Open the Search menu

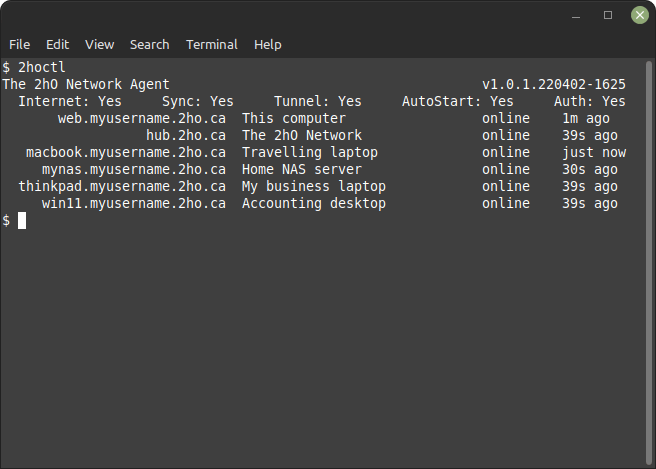click(x=149, y=44)
